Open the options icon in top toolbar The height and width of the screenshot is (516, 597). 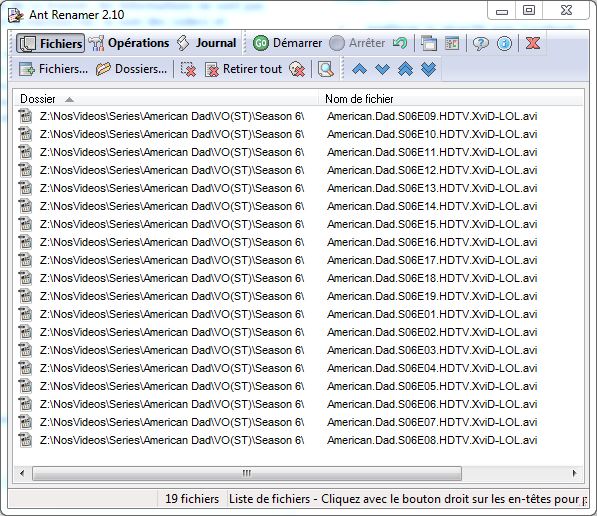coord(452,43)
